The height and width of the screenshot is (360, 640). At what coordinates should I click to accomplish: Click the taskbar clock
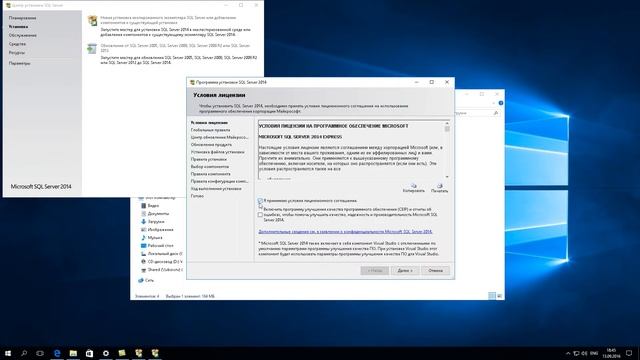click(x=611, y=353)
